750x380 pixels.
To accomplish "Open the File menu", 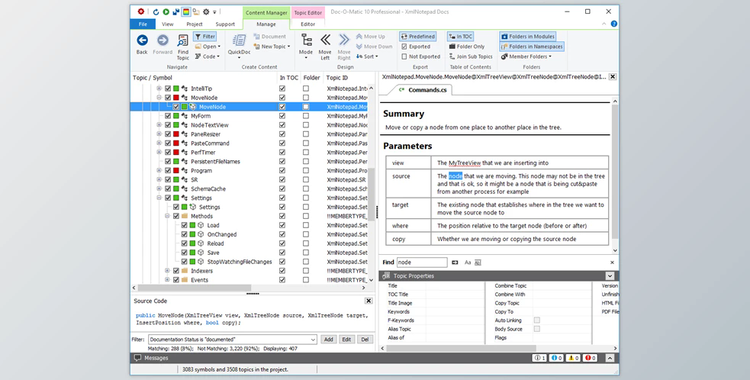I will [x=143, y=24].
